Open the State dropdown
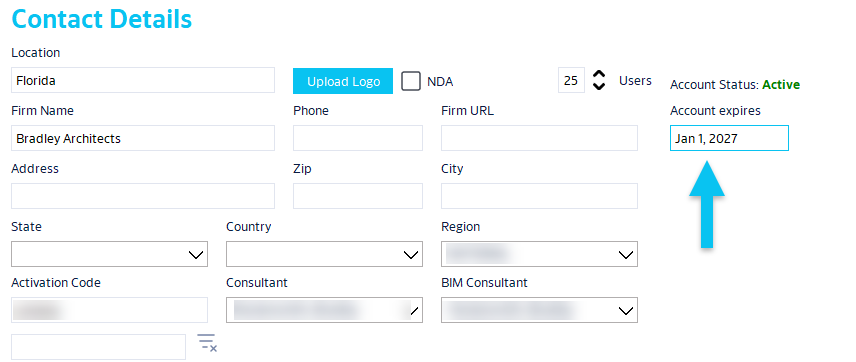The image size is (856, 362). point(109,254)
